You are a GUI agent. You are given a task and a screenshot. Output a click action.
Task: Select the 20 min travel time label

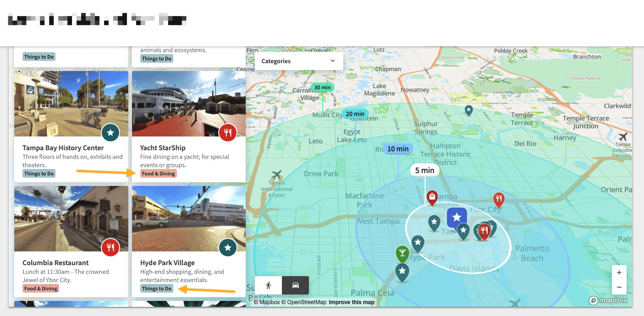(355, 114)
